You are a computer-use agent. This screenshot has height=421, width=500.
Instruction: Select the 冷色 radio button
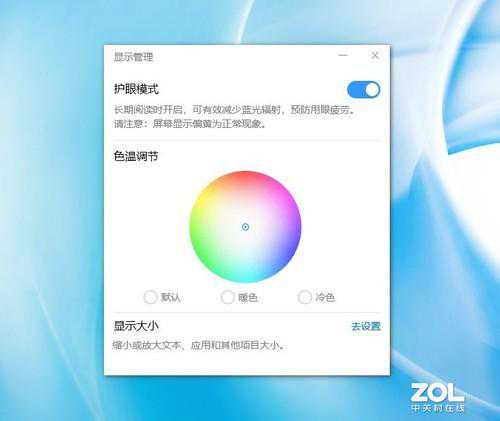(x=304, y=297)
